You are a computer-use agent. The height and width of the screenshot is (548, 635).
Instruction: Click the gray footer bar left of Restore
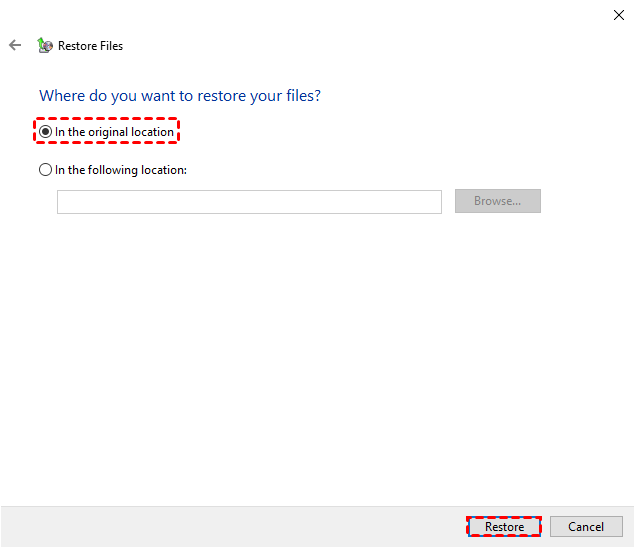click(x=230, y=527)
